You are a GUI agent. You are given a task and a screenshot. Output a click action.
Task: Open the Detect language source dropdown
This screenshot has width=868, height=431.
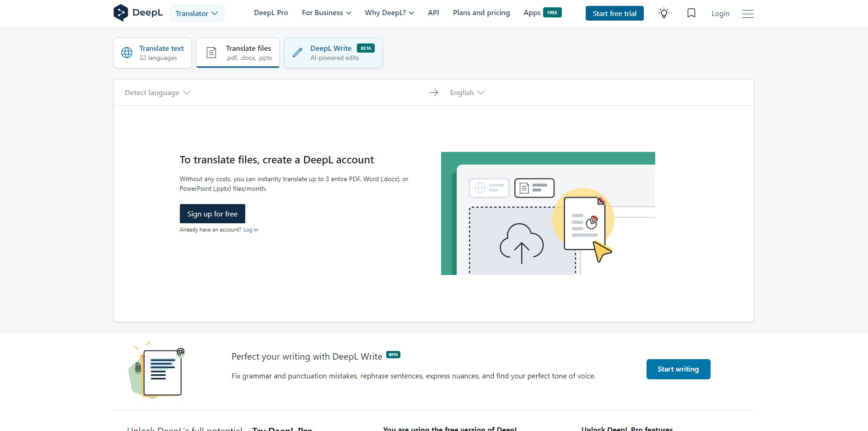tap(157, 92)
